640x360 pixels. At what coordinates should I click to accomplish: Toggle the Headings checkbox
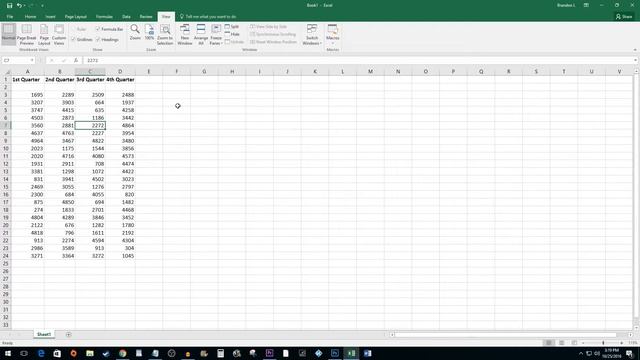[x=98, y=40]
